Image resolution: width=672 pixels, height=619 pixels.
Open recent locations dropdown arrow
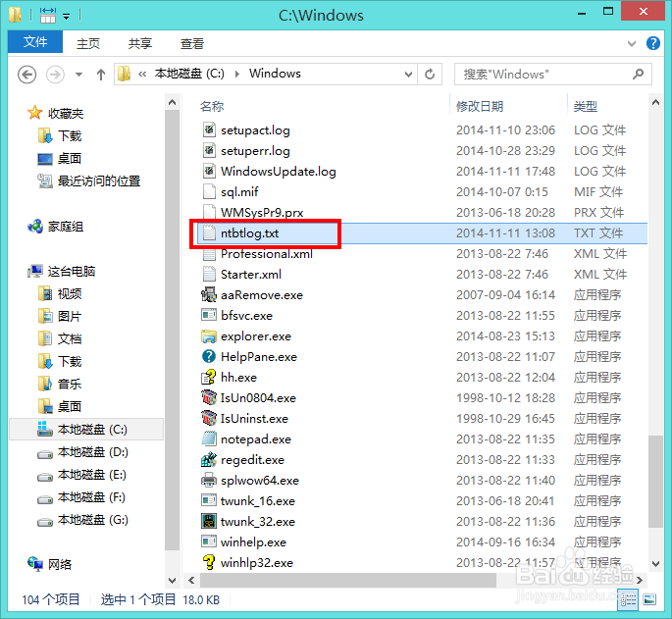point(78,75)
